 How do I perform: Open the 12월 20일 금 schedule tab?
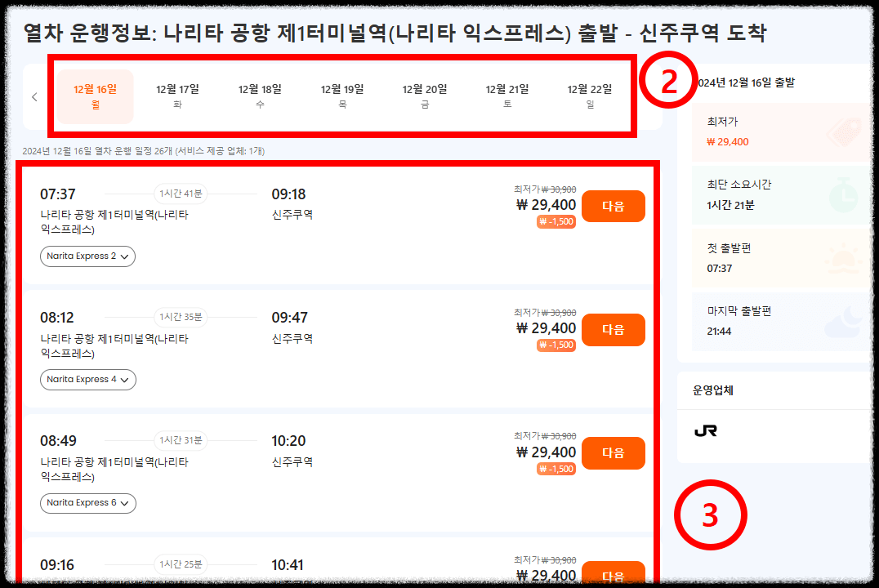(x=424, y=96)
